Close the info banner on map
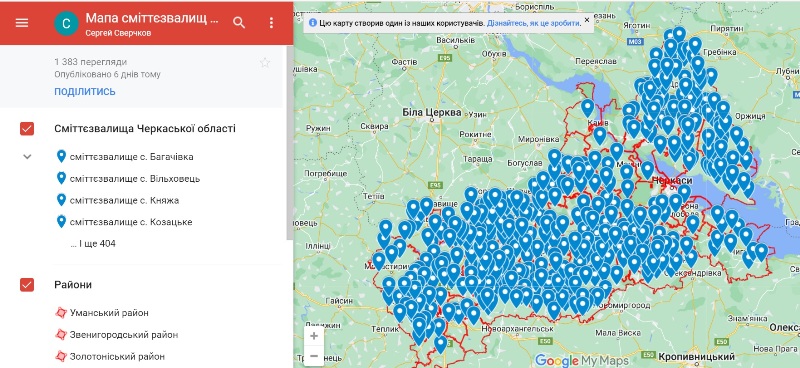This screenshot has width=800, height=368. pos(587,20)
